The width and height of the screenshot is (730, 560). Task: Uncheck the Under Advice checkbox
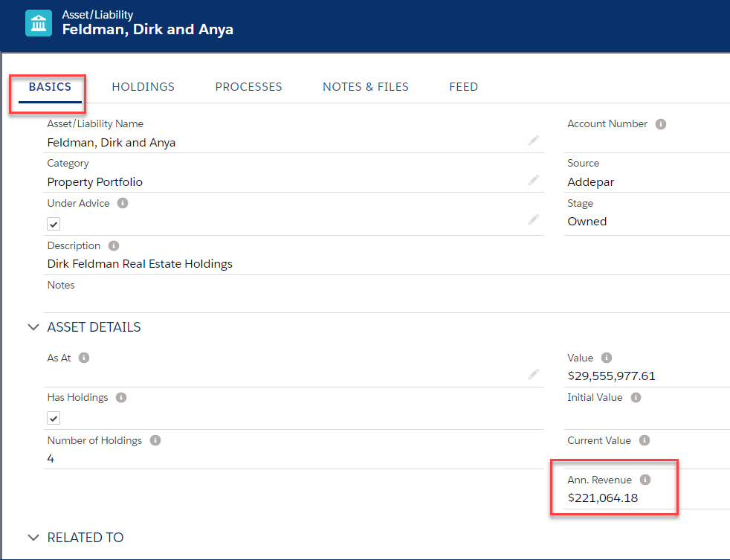(x=53, y=223)
